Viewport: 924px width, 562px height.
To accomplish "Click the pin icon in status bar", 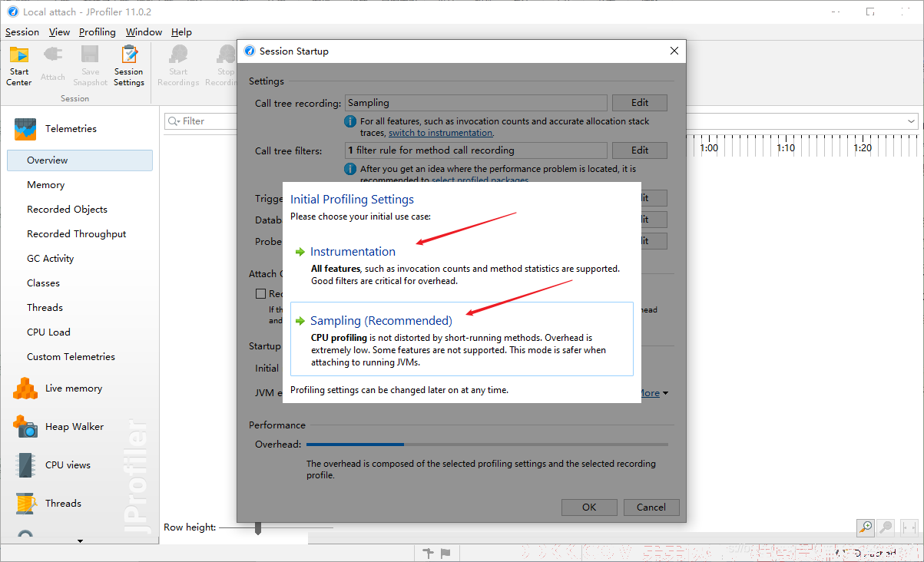I will (429, 553).
